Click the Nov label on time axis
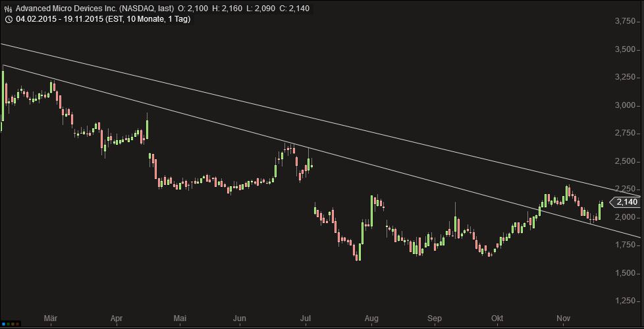The height and width of the screenshot is (329, 644). (562, 318)
